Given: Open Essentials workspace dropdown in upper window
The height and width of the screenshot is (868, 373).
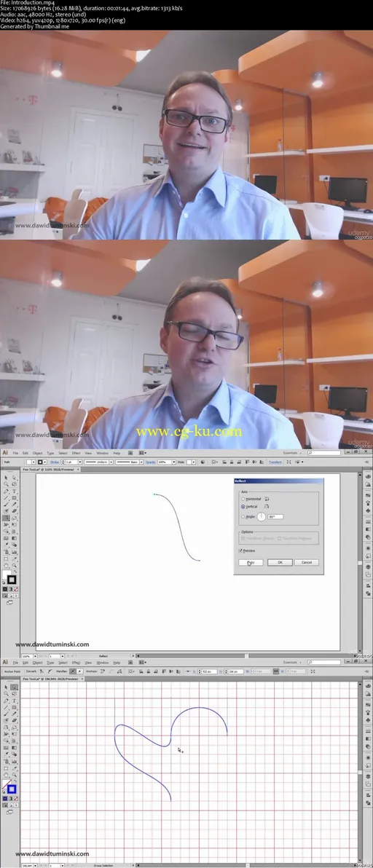Looking at the screenshot, I should click(292, 453).
